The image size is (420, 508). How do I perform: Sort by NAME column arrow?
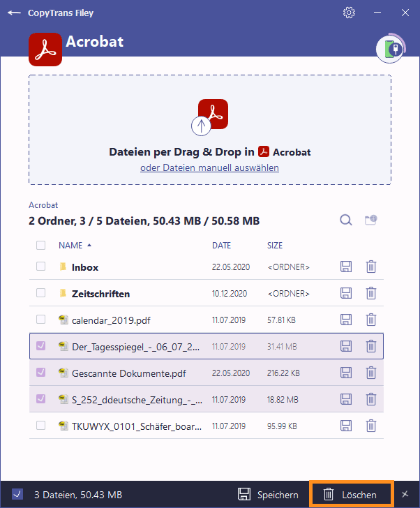(x=89, y=245)
